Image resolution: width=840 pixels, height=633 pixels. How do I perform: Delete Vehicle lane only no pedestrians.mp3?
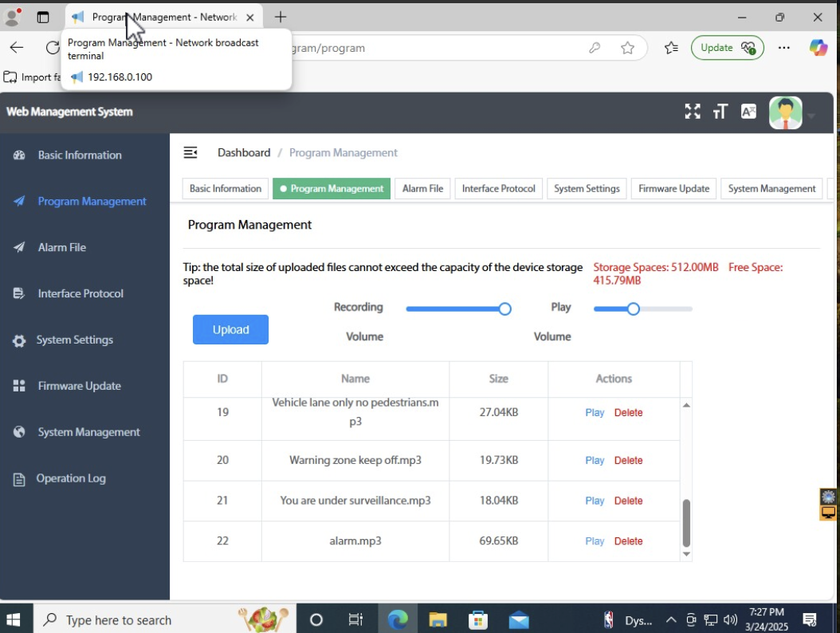pos(628,413)
